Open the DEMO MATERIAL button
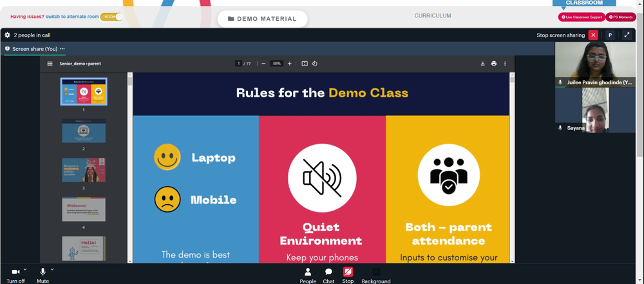This screenshot has width=644, height=284. (x=263, y=19)
